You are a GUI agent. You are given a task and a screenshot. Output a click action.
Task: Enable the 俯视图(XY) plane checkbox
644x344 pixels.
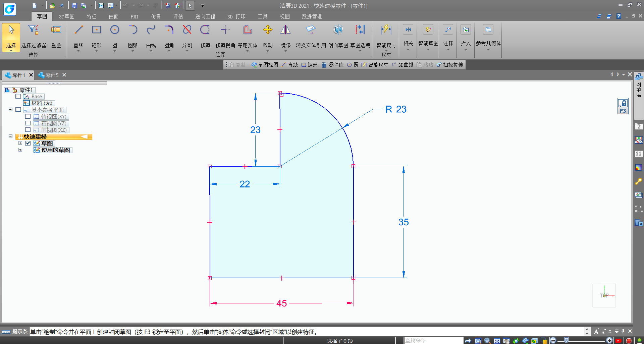point(28,116)
